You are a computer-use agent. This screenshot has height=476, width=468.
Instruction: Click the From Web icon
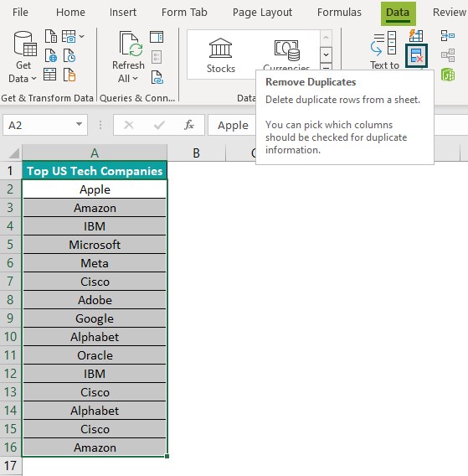(51, 55)
